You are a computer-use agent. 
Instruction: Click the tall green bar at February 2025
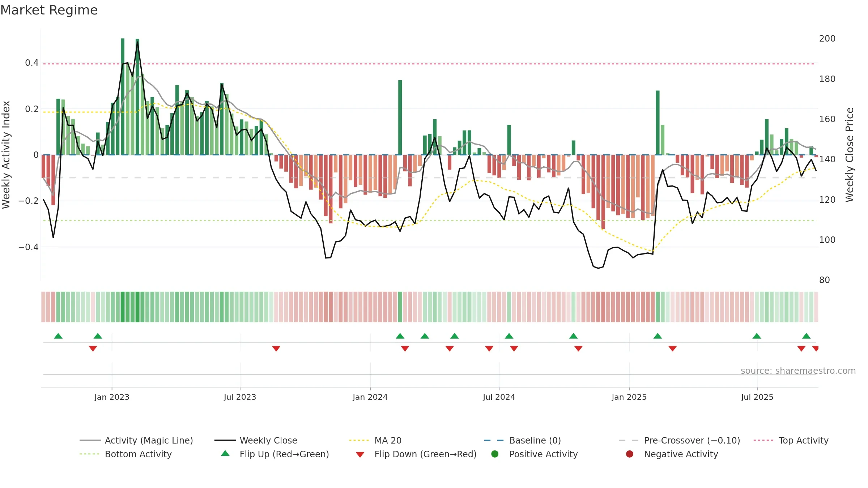point(658,123)
